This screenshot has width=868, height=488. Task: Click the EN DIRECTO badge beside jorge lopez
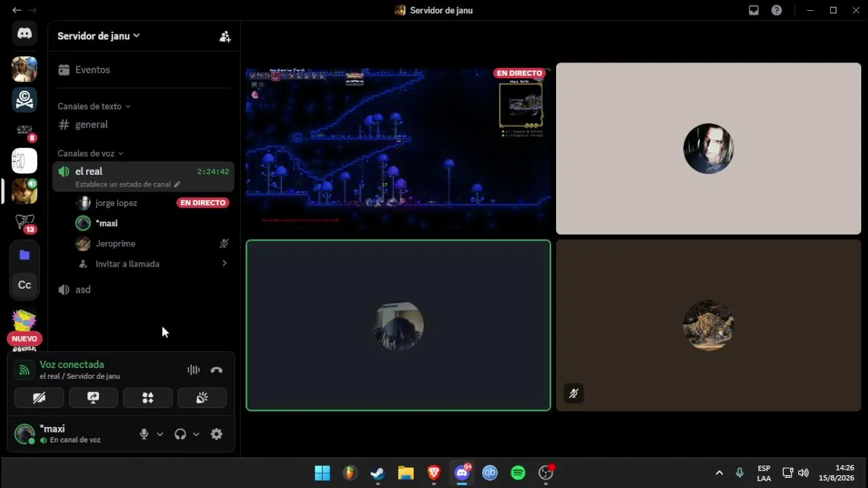203,203
